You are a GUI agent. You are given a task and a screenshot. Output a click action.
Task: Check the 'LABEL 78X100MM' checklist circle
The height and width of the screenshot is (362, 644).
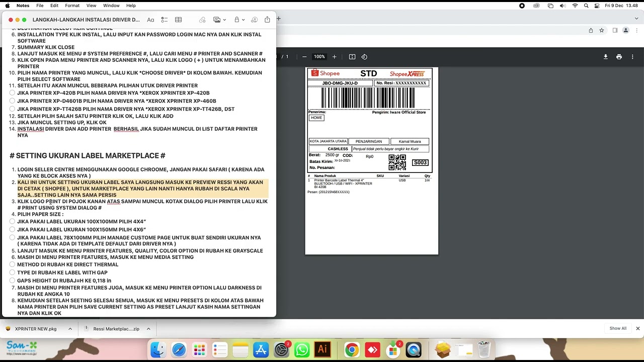[x=12, y=237]
